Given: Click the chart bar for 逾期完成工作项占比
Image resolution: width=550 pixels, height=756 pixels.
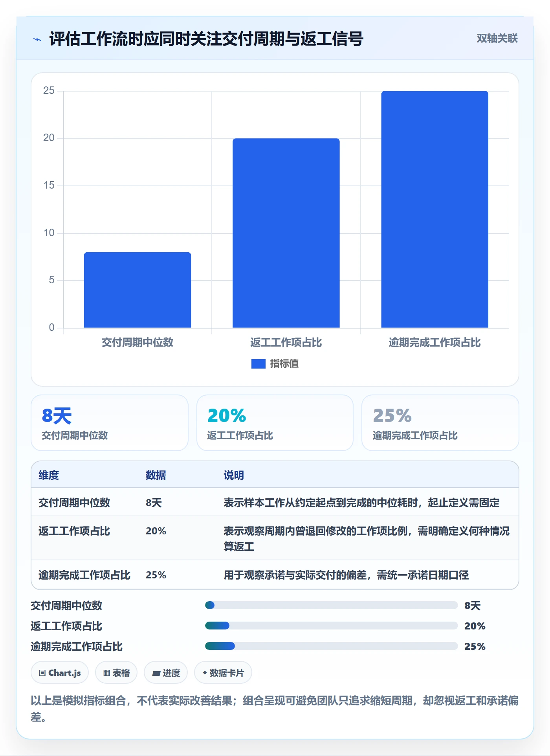Looking at the screenshot, I should [x=435, y=209].
